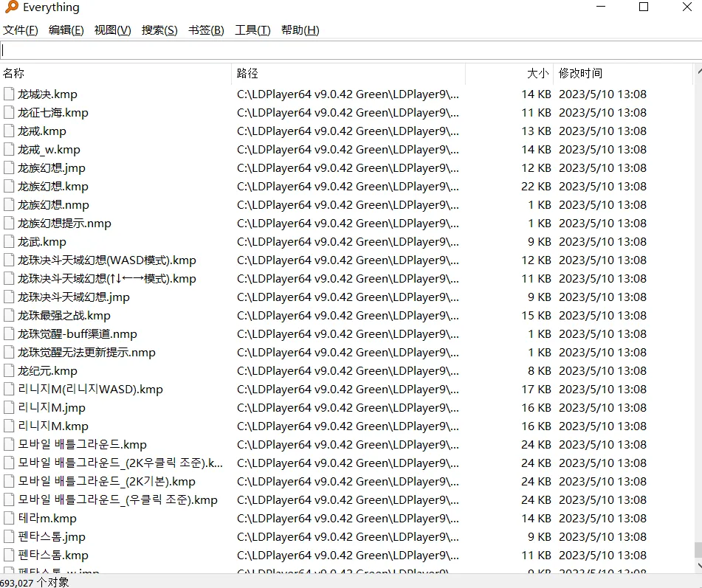The width and height of the screenshot is (702, 588).
Task: Select file name 모바일 배틀그라운드_(우클릭 조준).kmp
Action: tap(118, 500)
